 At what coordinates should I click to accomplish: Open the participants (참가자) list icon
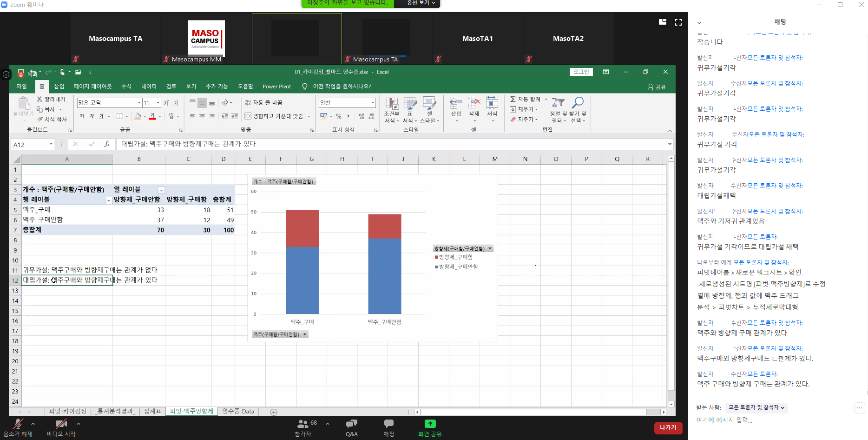(302, 424)
